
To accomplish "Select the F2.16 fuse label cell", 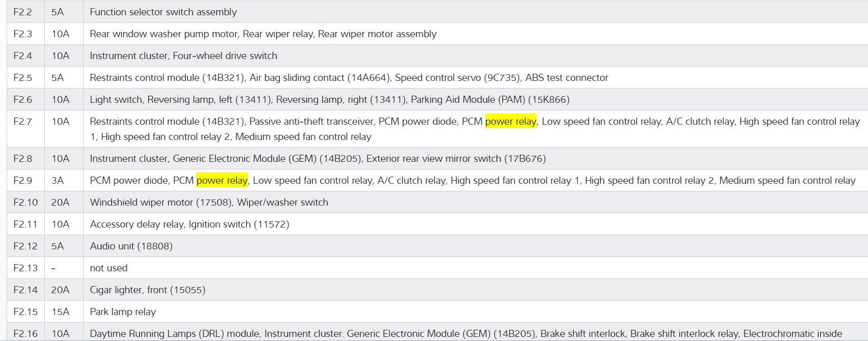I will click(25, 334).
